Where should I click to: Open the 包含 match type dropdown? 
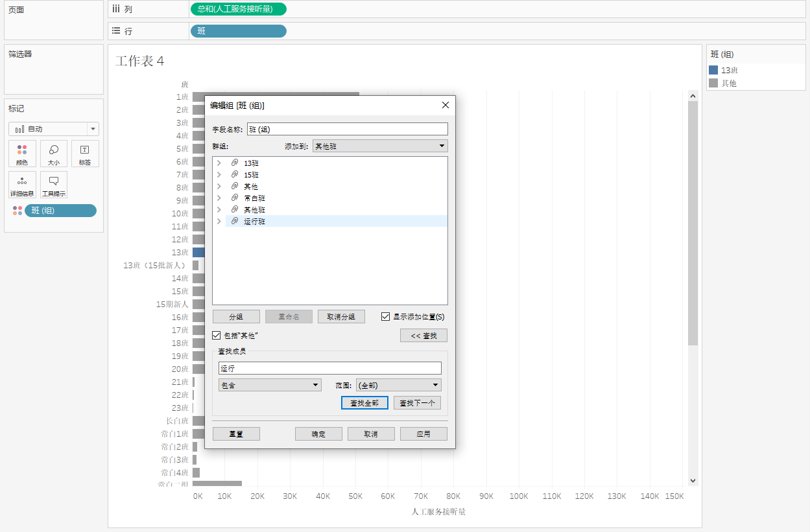[270, 385]
